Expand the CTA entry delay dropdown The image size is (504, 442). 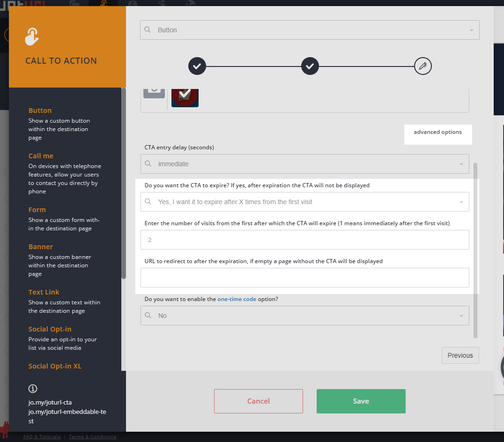tap(304, 164)
